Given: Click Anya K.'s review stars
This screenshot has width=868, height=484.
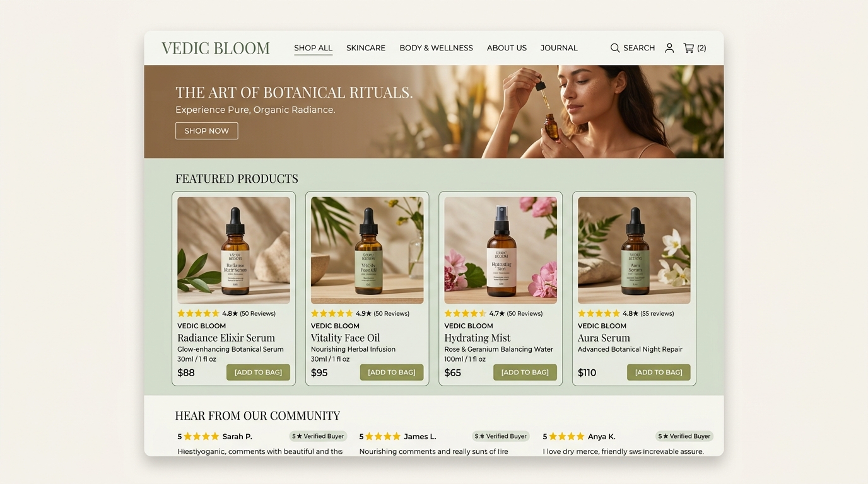Looking at the screenshot, I should pyautogui.click(x=566, y=436).
